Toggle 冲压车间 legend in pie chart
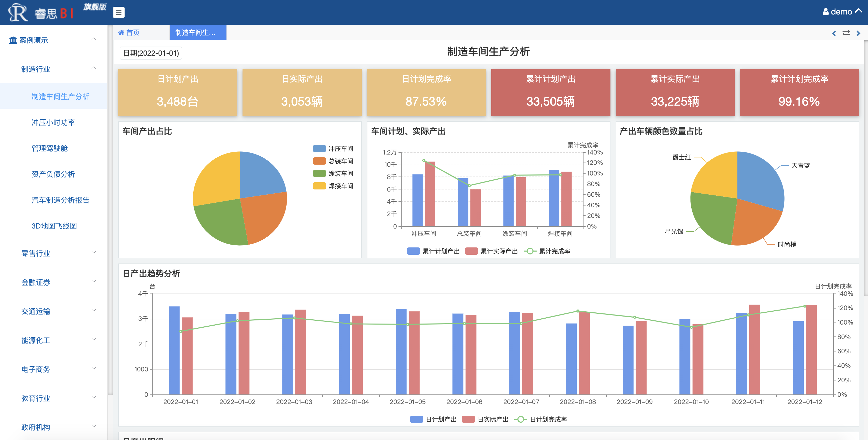Image resolution: width=868 pixels, height=440 pixels. pyautogui.click(x=333, y=149)
